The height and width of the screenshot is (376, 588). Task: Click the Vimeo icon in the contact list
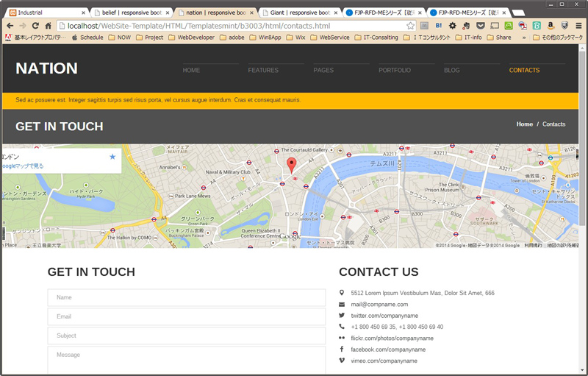coord(342,361)
